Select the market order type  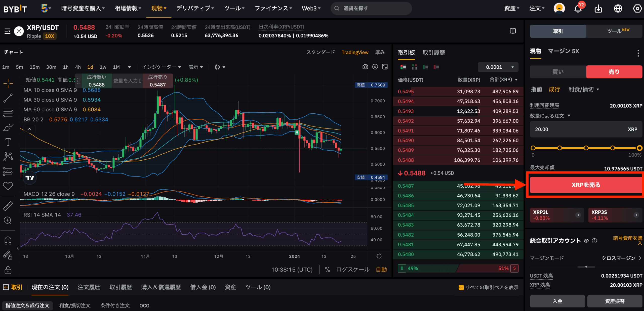tap(554, 89)
